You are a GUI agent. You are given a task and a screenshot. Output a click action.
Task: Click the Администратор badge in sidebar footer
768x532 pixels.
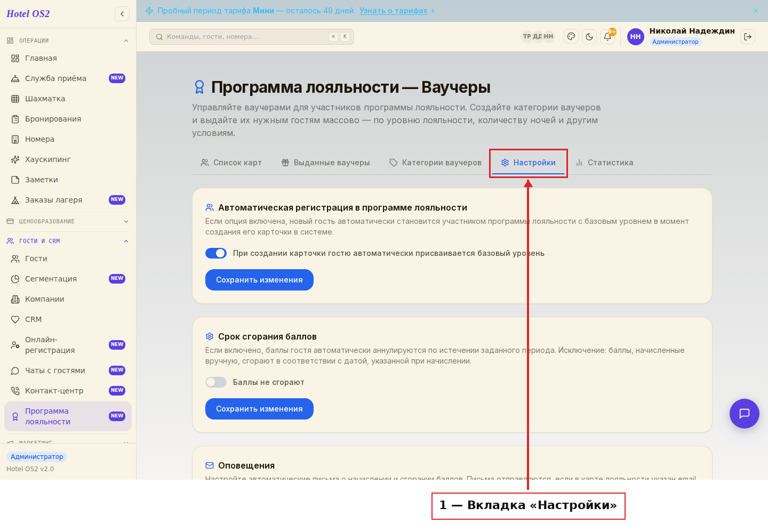37,457
